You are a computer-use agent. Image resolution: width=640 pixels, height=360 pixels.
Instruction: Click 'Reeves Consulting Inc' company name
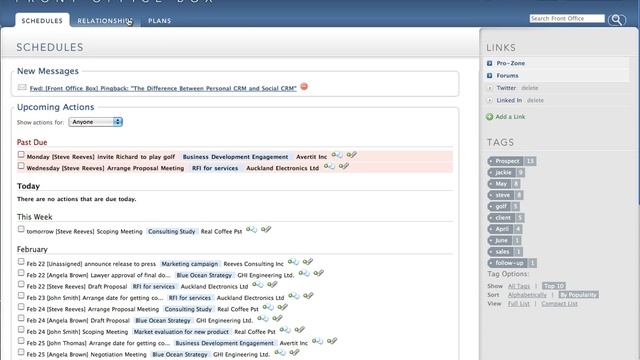(x=253, y=264)
